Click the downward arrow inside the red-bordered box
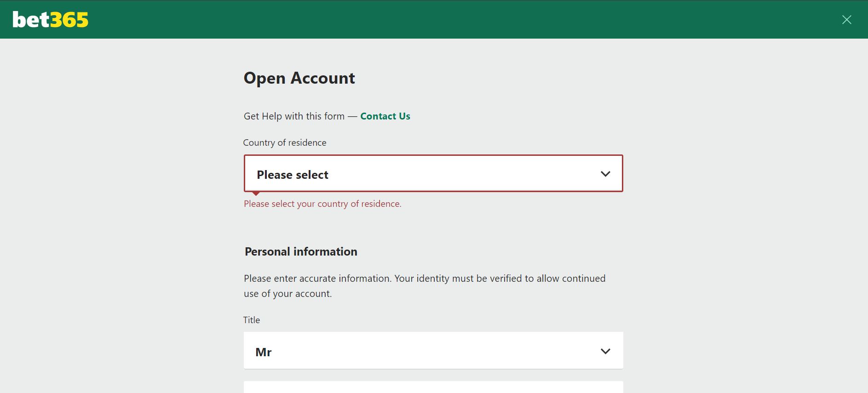Image resolution: width=868 pixels, height=393 pixels. (605, 174)
